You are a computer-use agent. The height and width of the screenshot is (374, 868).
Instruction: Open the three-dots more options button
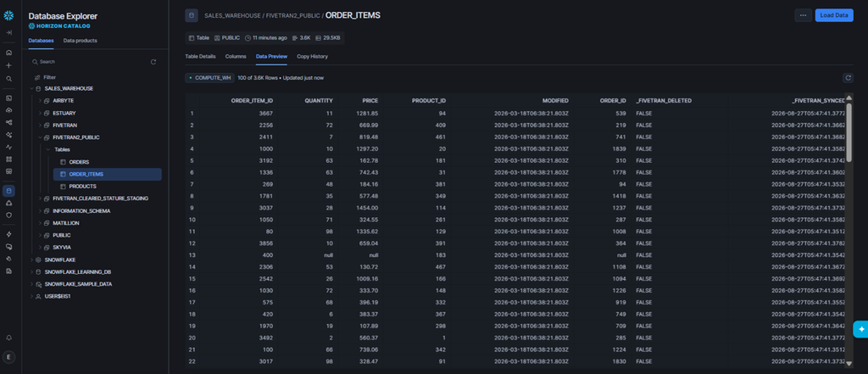tap(804, 15)
